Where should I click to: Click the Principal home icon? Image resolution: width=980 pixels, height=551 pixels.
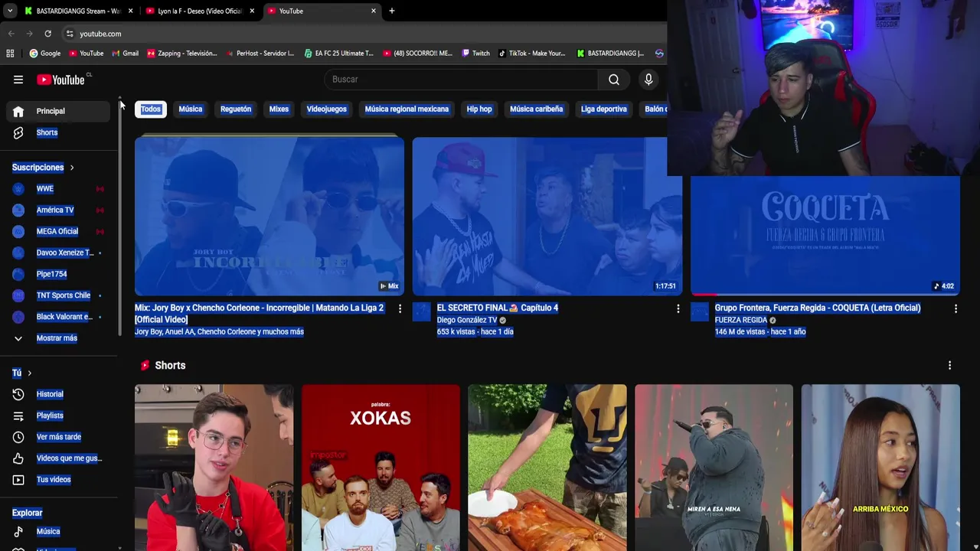coord(18,112)
